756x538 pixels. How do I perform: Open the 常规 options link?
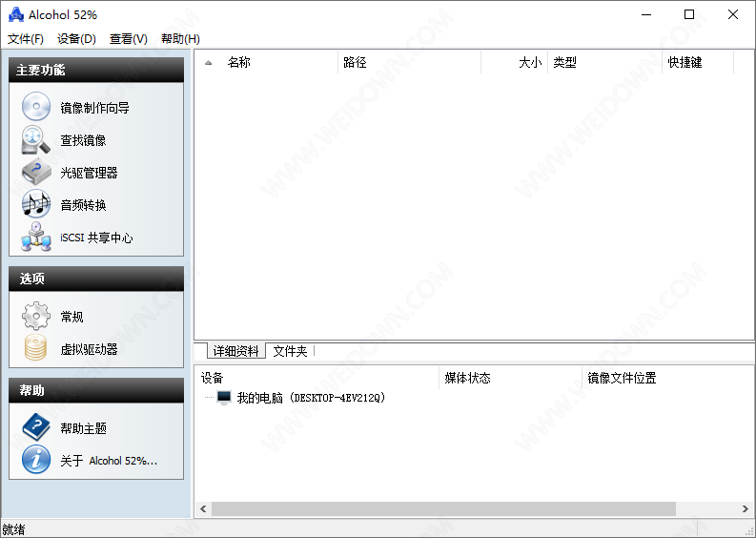tap(72, 317)
